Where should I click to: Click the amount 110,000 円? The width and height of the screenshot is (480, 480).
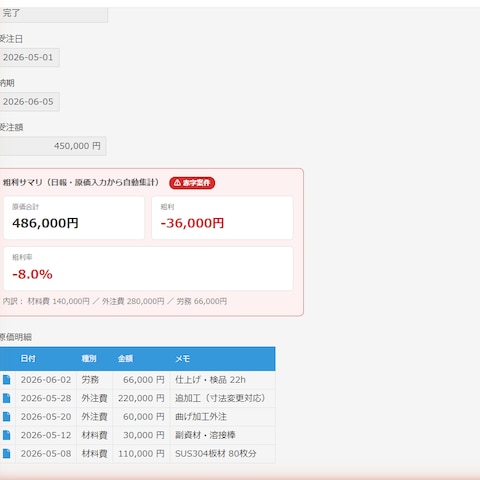click(x=141, y=453)
